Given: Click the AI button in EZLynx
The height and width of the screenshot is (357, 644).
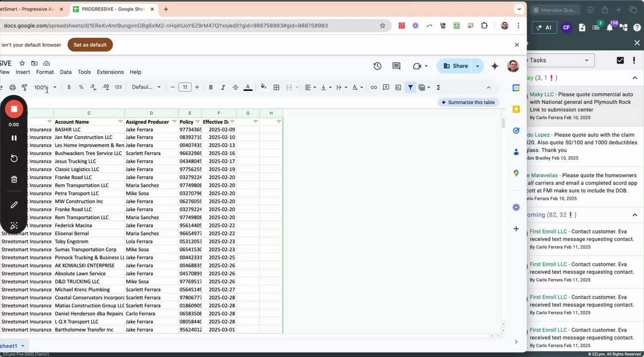Looking at the screenshot, I should point(544,27).
